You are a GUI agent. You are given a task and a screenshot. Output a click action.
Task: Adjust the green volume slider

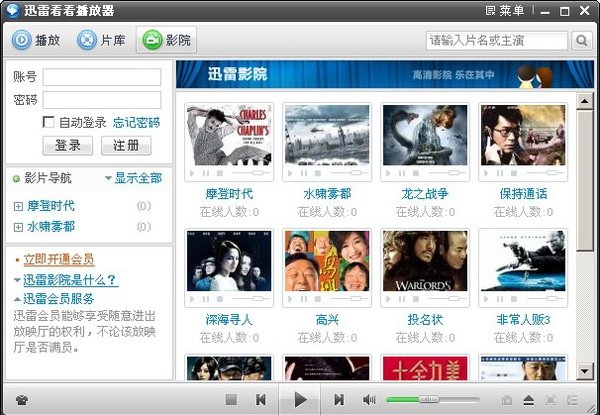click(x=432, y=400)
